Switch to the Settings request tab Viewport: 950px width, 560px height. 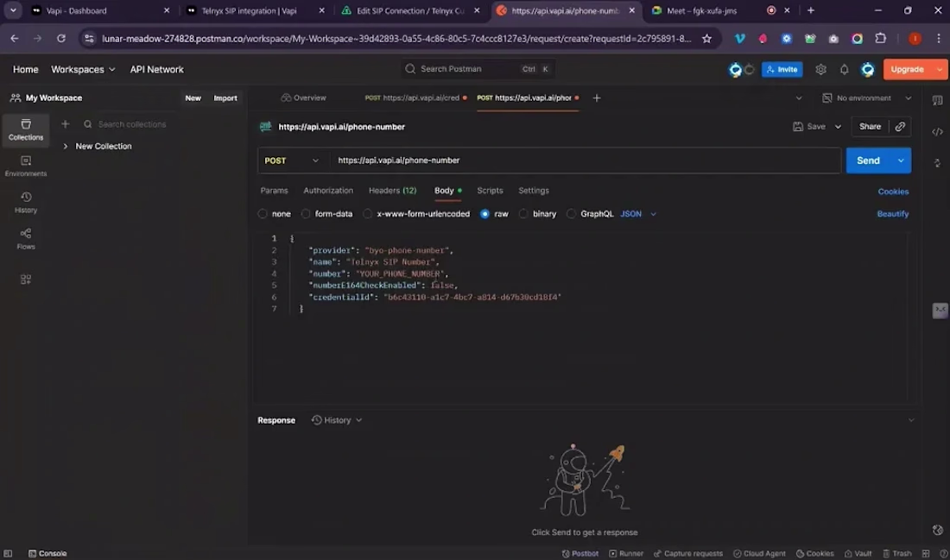pos(533,190)
